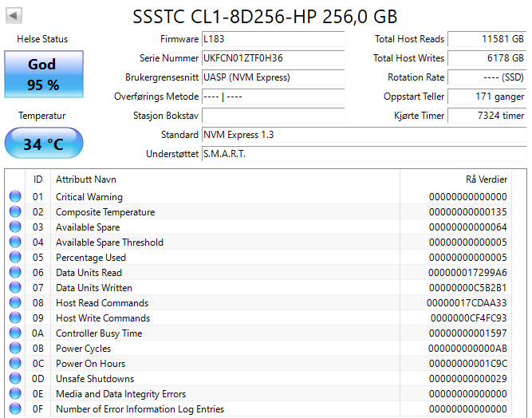Image resolution: width=532 pixels, height=418 pixels.
Task: Click Oppstart Teller value 171 ganger
Action: point(487,97)
